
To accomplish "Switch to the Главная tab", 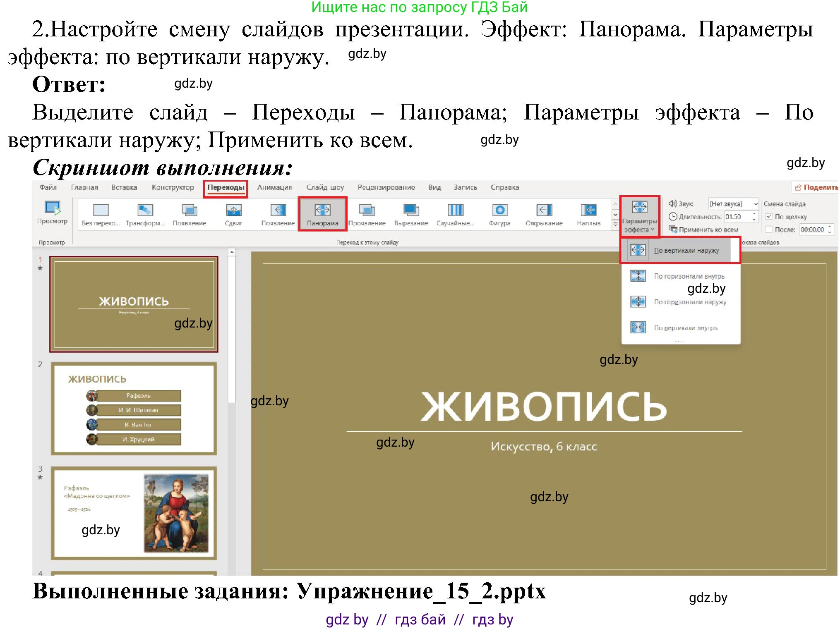I will coord(84,187).
